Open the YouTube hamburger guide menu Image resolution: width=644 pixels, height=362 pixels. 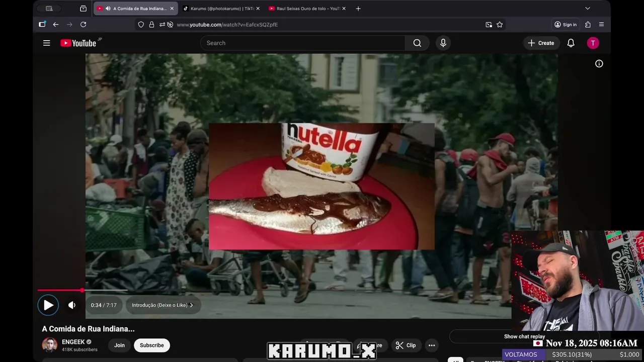pos(46,43)
